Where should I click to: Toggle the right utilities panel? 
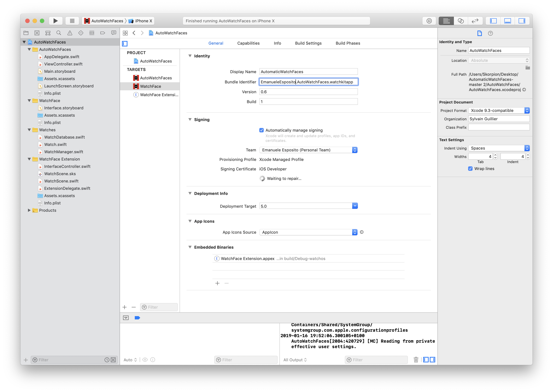pos(522,21)
